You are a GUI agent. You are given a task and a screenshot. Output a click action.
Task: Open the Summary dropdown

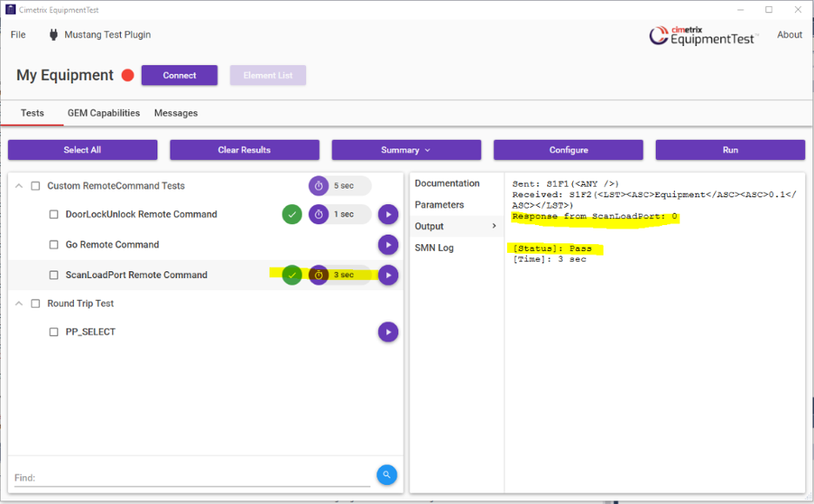click(406, 150)
